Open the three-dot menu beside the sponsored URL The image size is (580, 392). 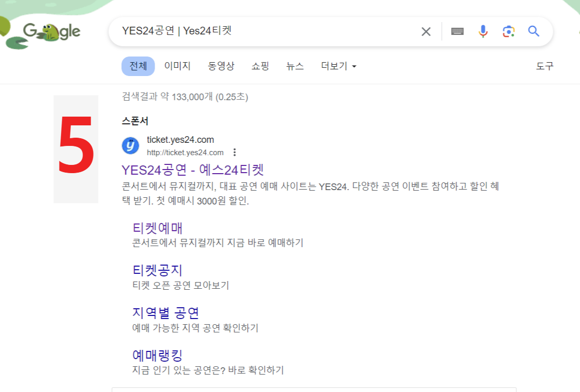coord(235,152)
